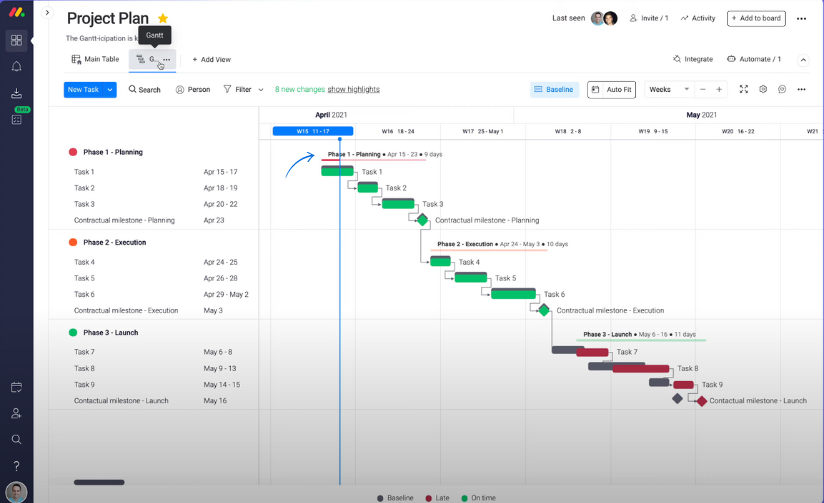The image size is (824, 503).
Task: Click the Last seen avatars
Action: point(604,18)
